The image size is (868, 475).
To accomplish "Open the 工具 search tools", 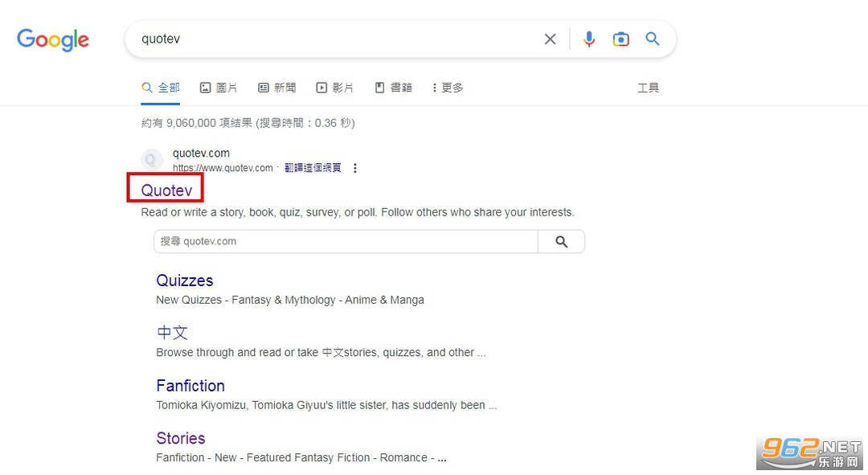I will point(649,88).
